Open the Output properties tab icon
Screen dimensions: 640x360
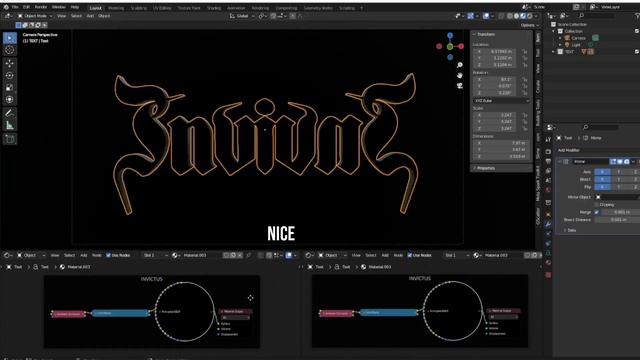(548, 161)
